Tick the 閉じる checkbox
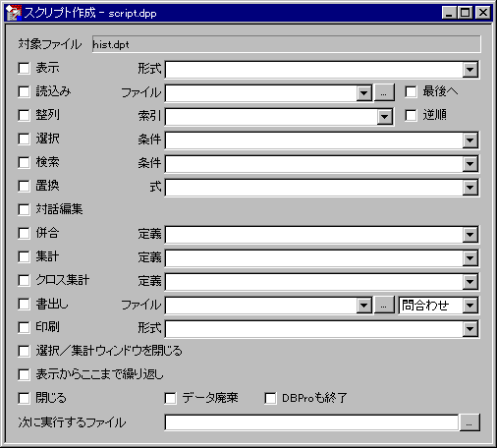The width and height of the screenshot is (497, 448). 24,399
